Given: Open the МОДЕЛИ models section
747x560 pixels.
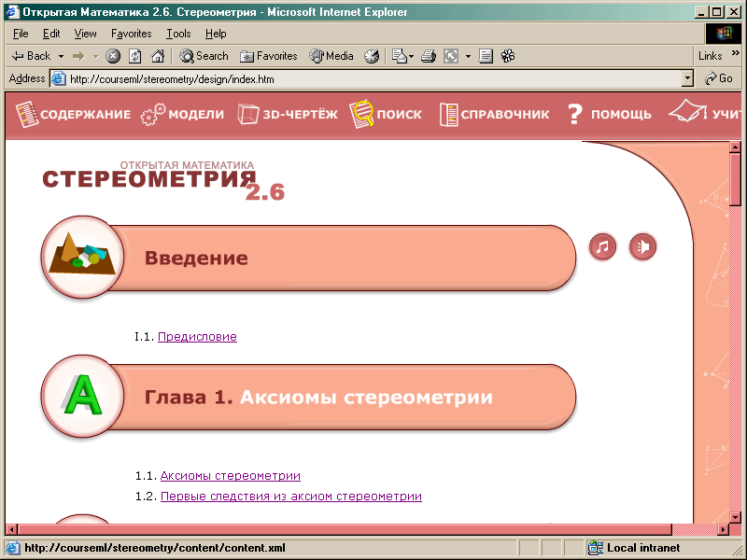Looking at the screenshot, I should (182, 114).
